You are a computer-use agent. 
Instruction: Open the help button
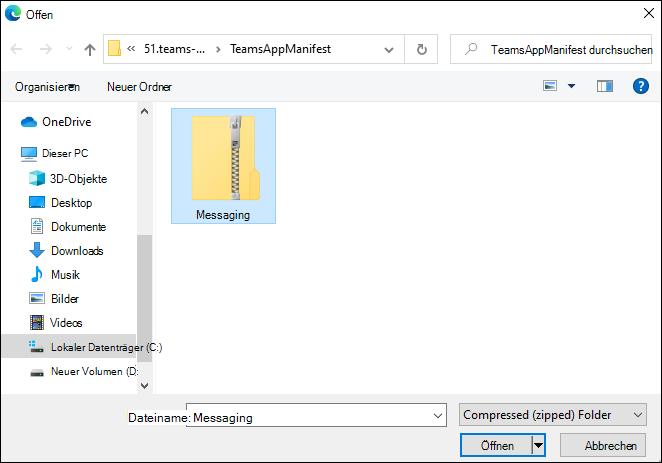pyautogui.click(x=640, y=86)
